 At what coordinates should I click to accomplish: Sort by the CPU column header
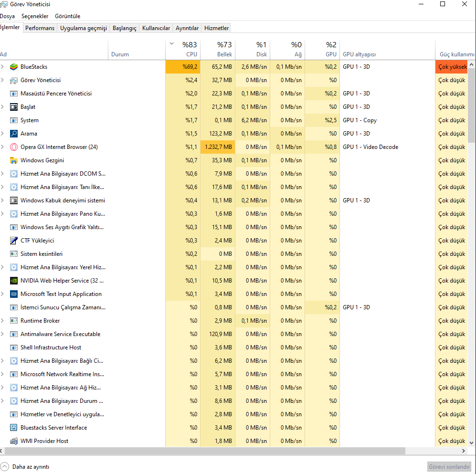pos(183,50)
